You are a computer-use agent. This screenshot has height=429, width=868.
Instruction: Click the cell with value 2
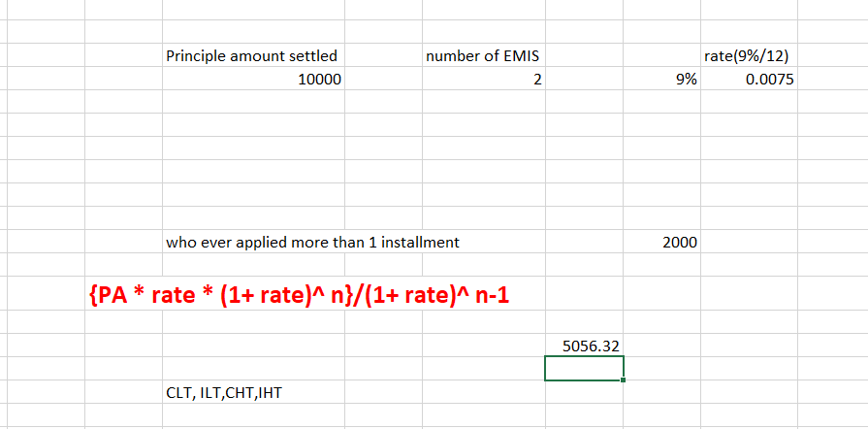point(483,79)
